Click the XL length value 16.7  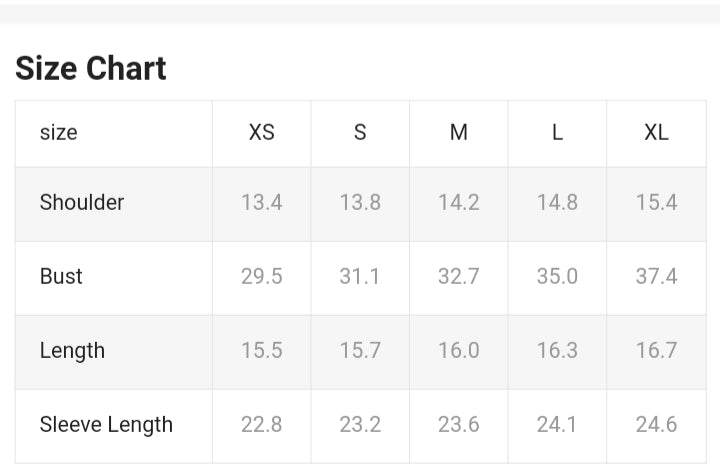656,350
